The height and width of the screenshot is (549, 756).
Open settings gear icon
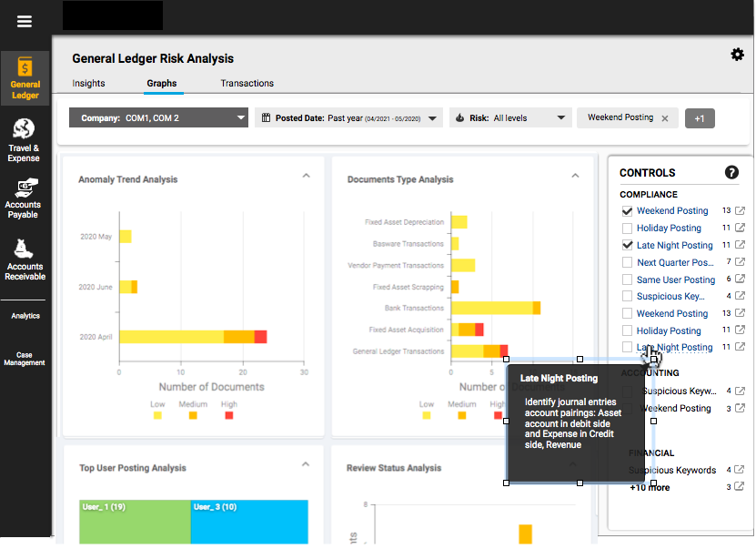tap(737, 55)
